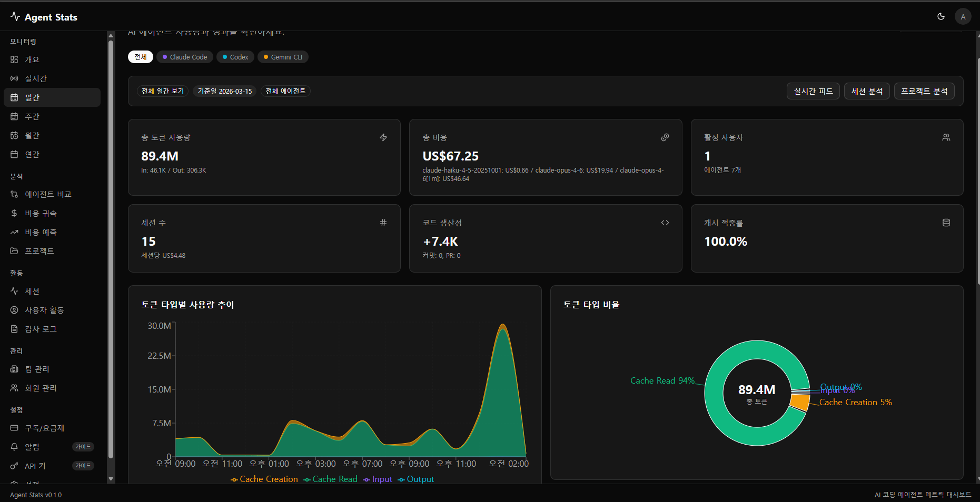This screenshot has height=502, width=980.
Task: Select the 전체 agent filter chip
Action: point(140,57)
